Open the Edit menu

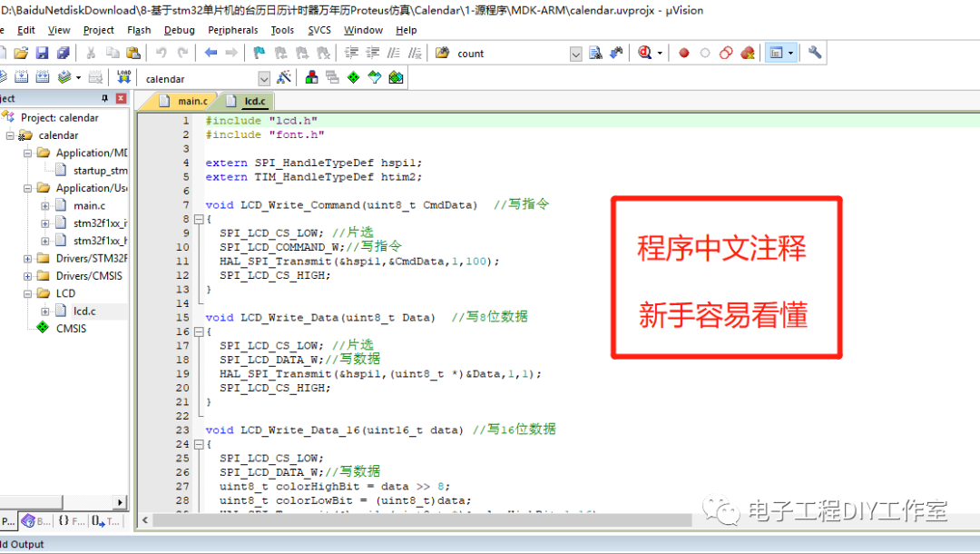(x=25, y=30)
